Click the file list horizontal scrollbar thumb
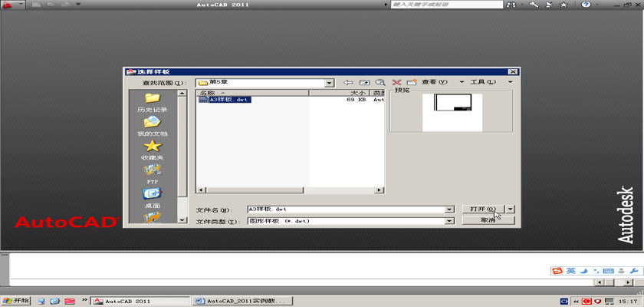 [255, 190]
